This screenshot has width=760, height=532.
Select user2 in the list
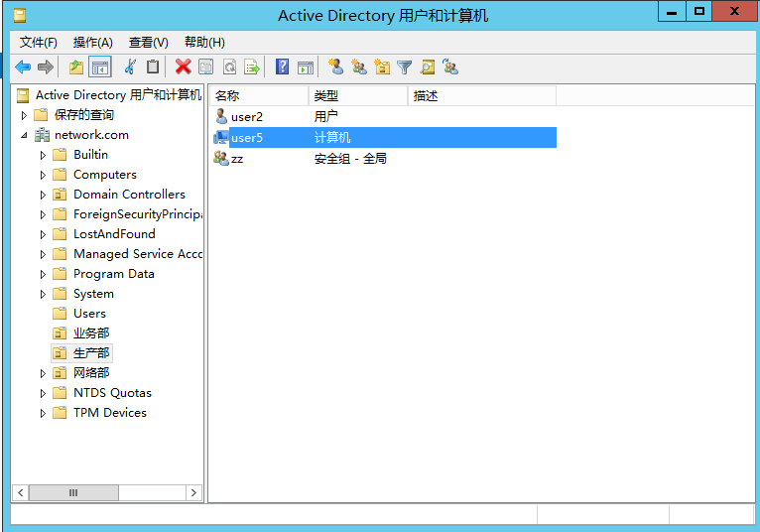click(x=247, y=117)
